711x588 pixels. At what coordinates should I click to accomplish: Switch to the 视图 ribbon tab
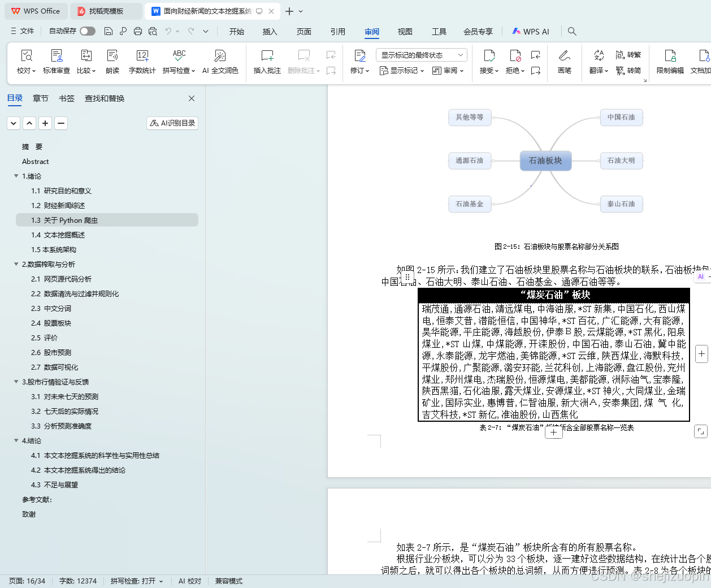(405, 32)
